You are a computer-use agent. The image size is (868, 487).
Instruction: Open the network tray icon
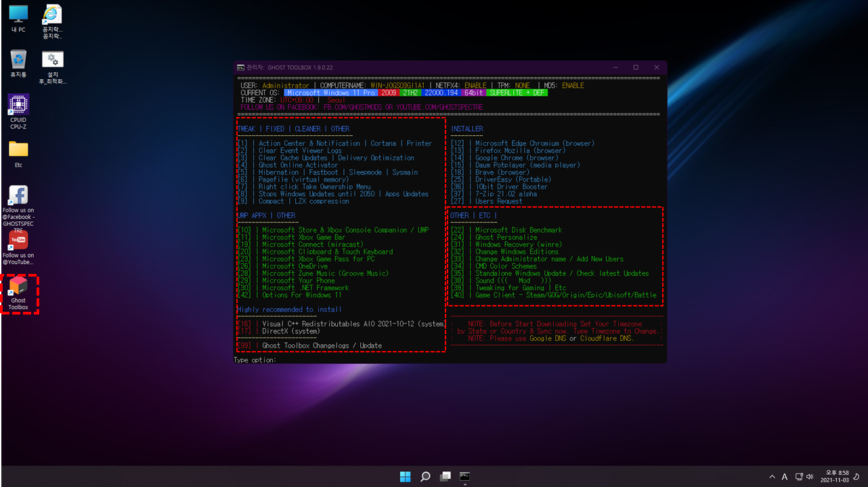point(799,476)
